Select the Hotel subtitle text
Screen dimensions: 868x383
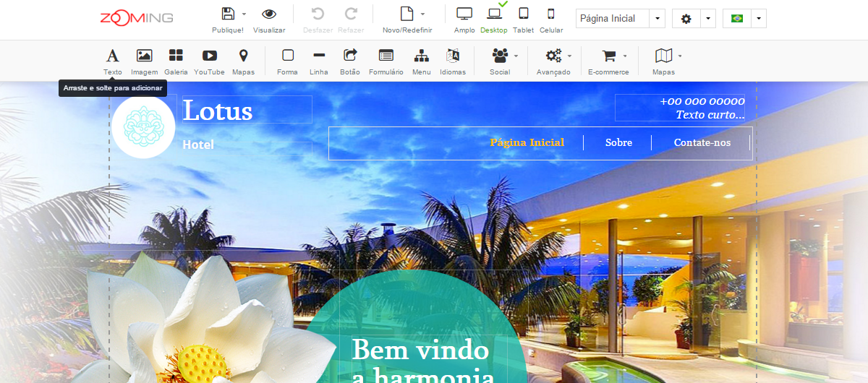click(x=198, y=145)
